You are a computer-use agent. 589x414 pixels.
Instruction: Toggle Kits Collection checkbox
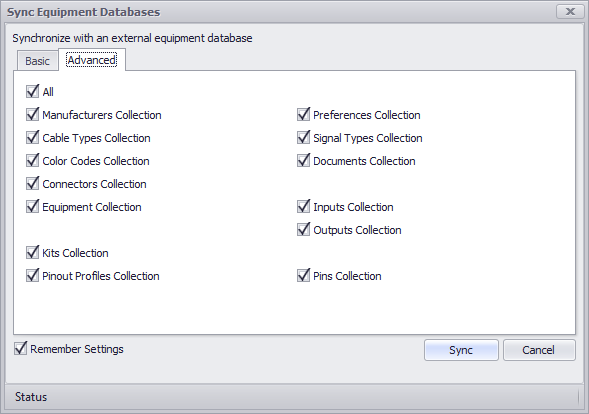[x=32, y=252]
